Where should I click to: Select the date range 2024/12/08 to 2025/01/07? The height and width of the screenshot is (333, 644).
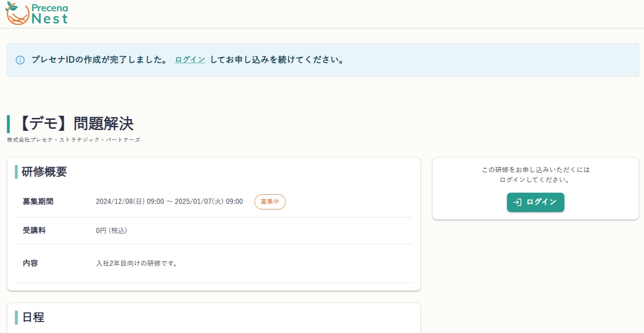point(169,201)
